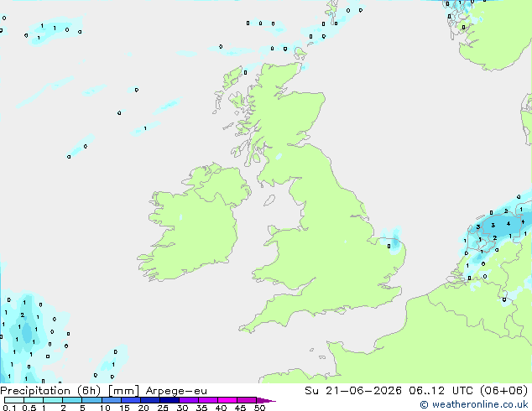Click the legend scale label '25'
532x411 pixels.
163,408
